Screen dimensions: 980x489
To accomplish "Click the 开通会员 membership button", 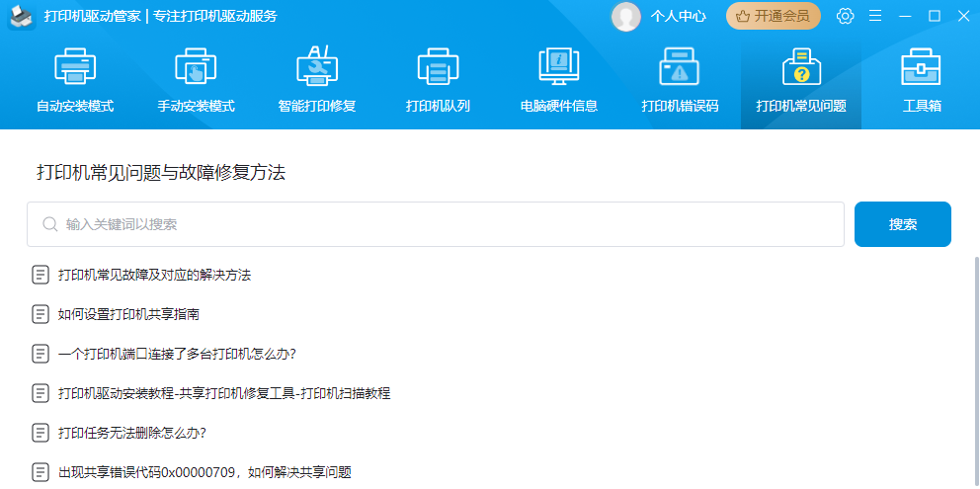I will point(773,16).
